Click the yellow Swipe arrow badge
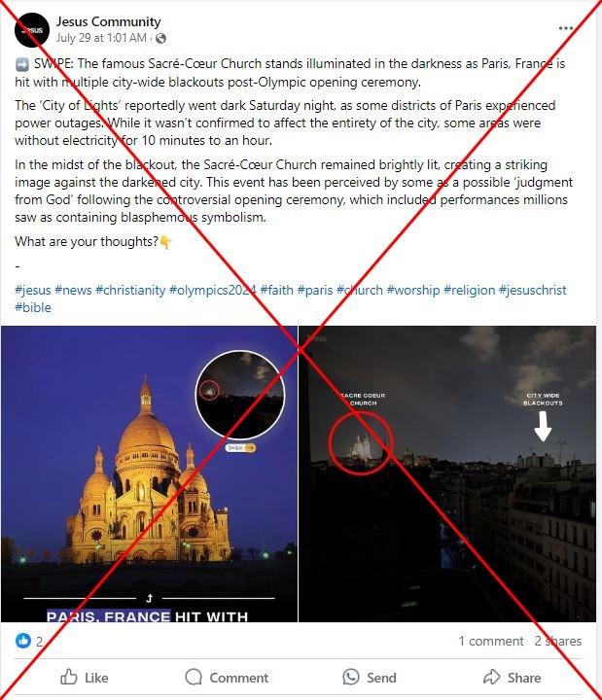The width and height of the screenshot is (602, 700). point(241,447)
